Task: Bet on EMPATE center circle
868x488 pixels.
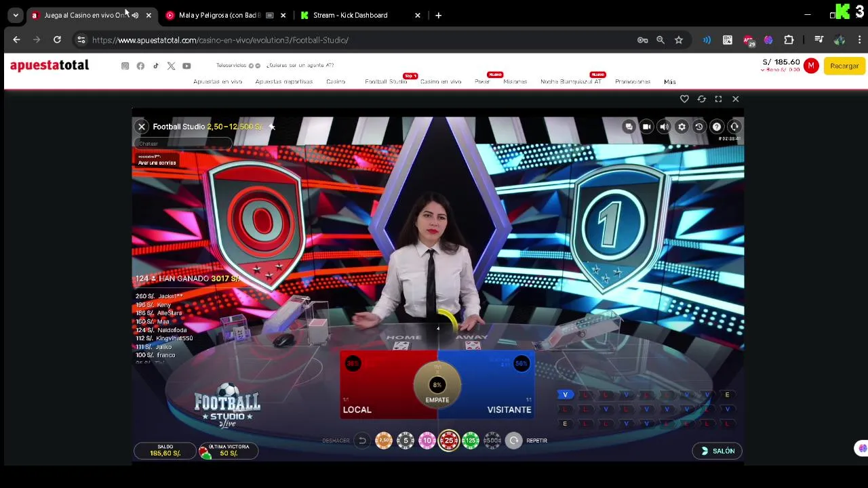Action: pyautogui.click(x=437, y=385)
